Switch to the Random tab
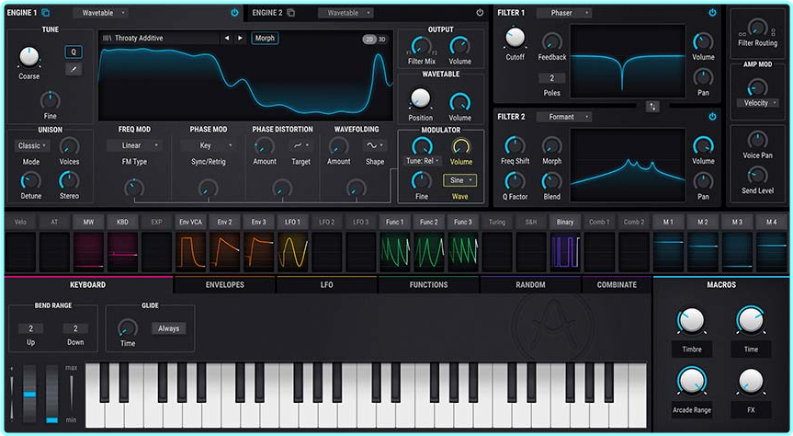The image size is (793, 436). coord(531,285)
